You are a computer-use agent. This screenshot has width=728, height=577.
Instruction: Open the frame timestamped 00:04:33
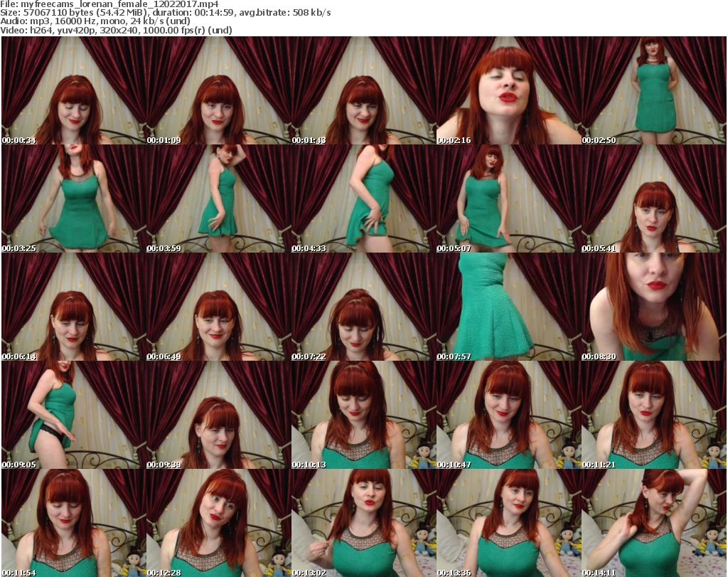(363, 198)
